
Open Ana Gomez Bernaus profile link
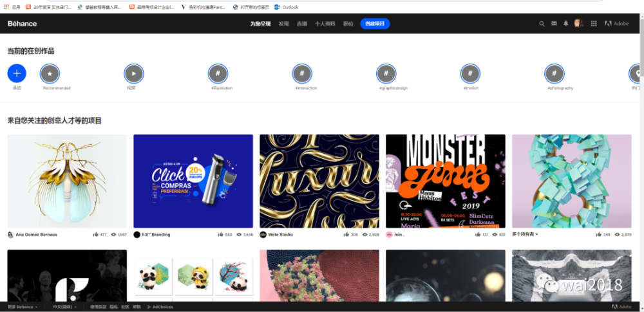pyautogui.click(x=35, y=235)
